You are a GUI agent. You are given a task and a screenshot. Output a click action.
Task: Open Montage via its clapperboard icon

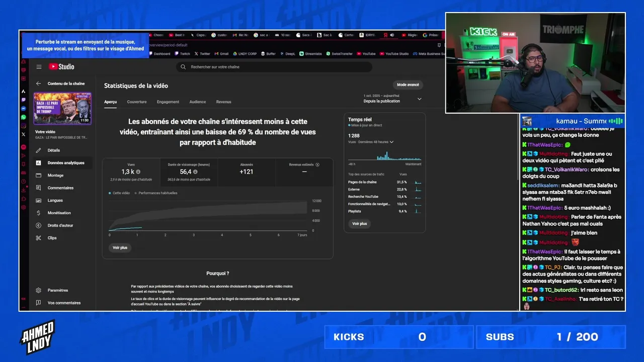[38, 175]
